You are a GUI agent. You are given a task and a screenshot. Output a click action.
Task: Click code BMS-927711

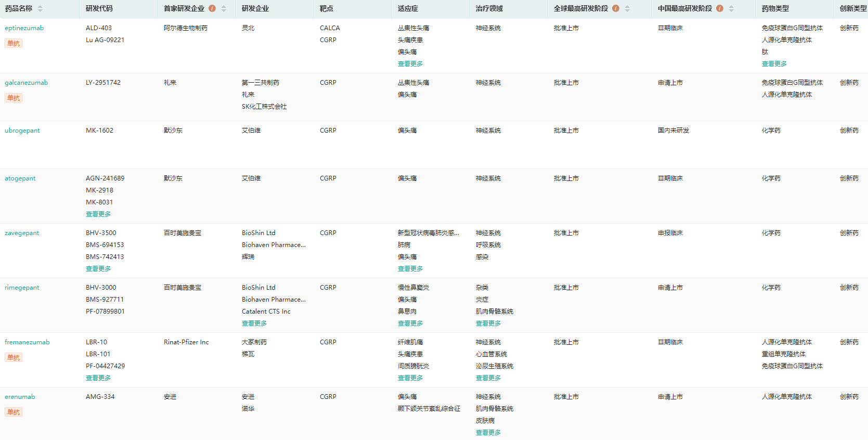click(105, 300)
